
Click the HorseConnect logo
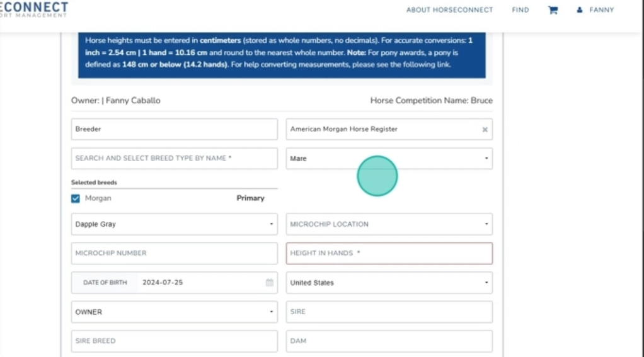coord(34,9)
